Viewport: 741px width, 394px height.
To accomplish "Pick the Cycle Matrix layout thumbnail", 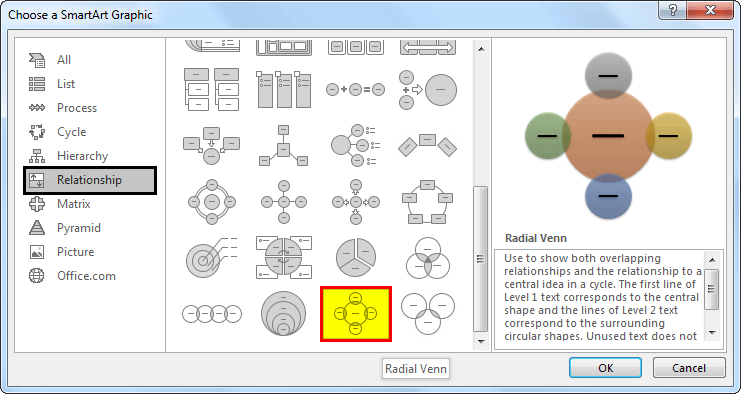I will (x=284, y=258).
